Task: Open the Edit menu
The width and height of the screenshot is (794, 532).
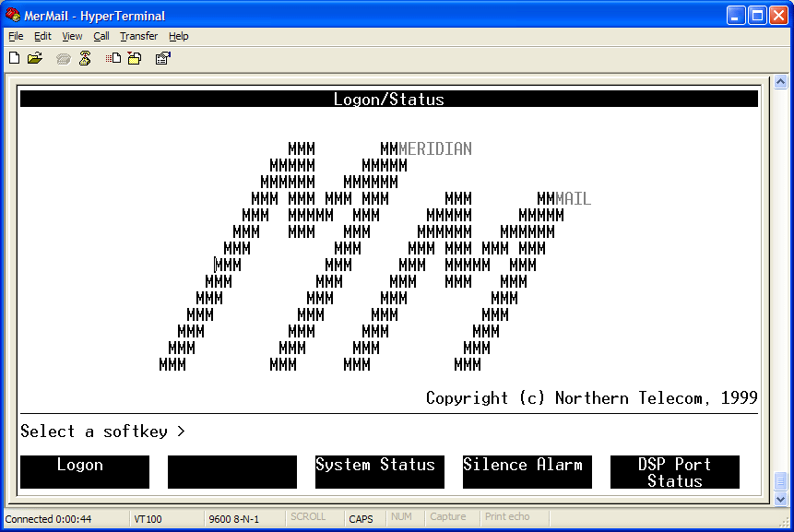Action: coord(42,36)
